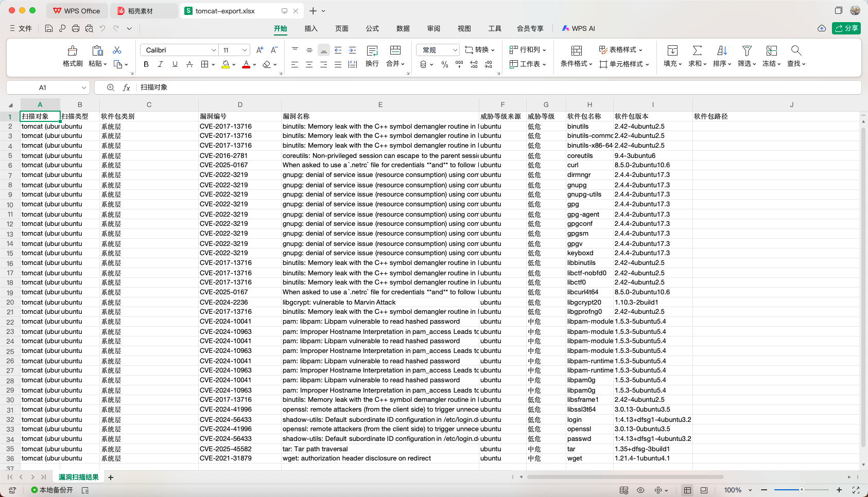The height and width of the screenshot is (497, 868).
Task: Click the red font color swatch
Action: pos(246,64)
